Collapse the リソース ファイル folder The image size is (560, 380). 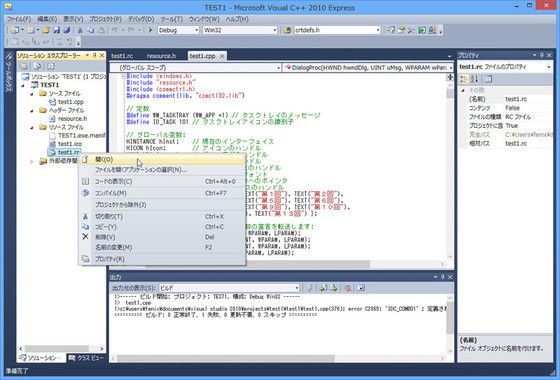32,127
